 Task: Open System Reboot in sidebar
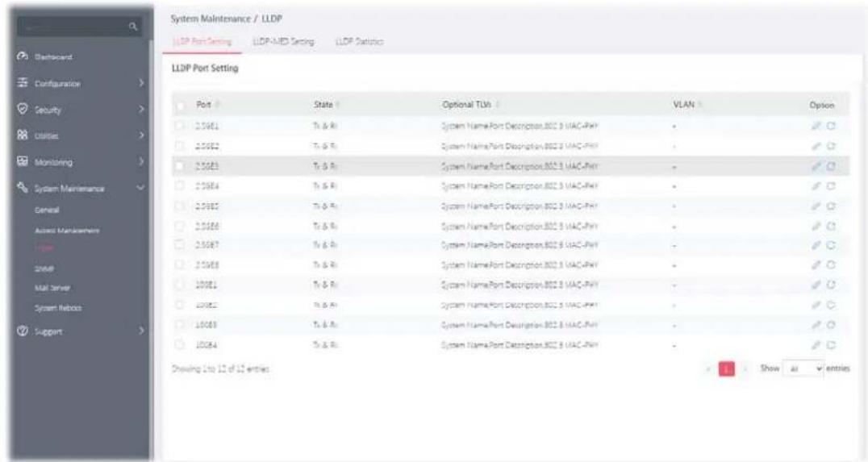point(57,308)
